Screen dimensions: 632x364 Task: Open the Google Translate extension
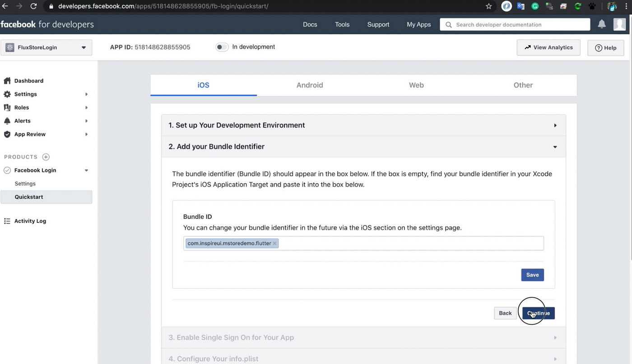click(520, 6)
